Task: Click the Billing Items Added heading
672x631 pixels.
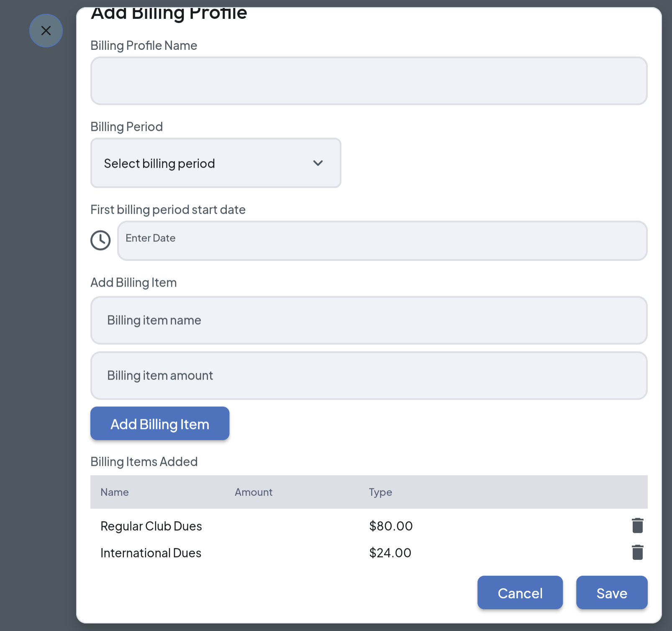Action: 144,462
